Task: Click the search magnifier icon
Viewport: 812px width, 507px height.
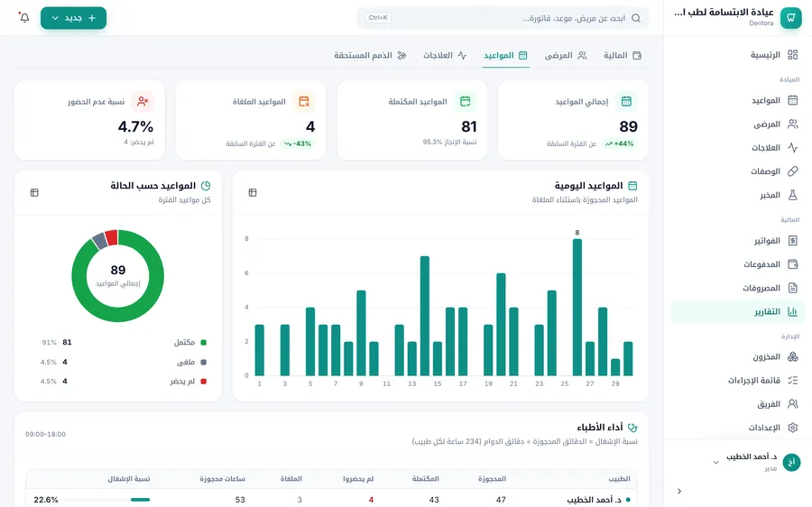Action: point(636,18)
